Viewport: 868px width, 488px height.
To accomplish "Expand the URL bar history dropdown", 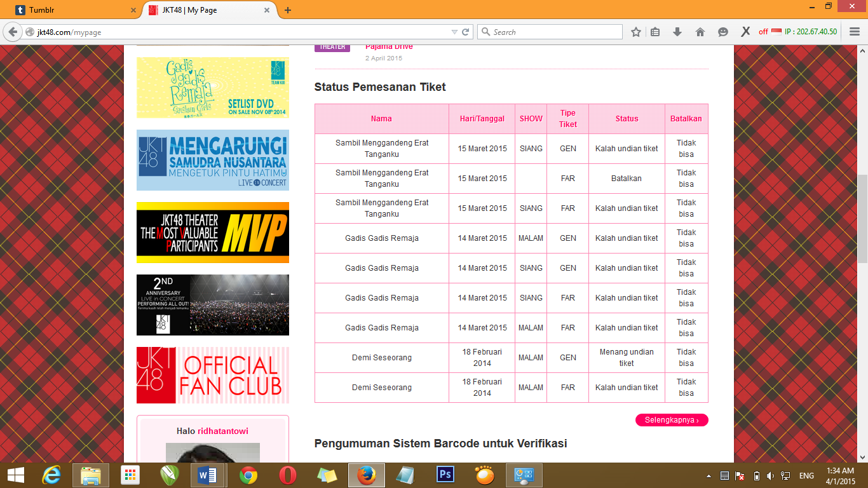I will (454, 32).
